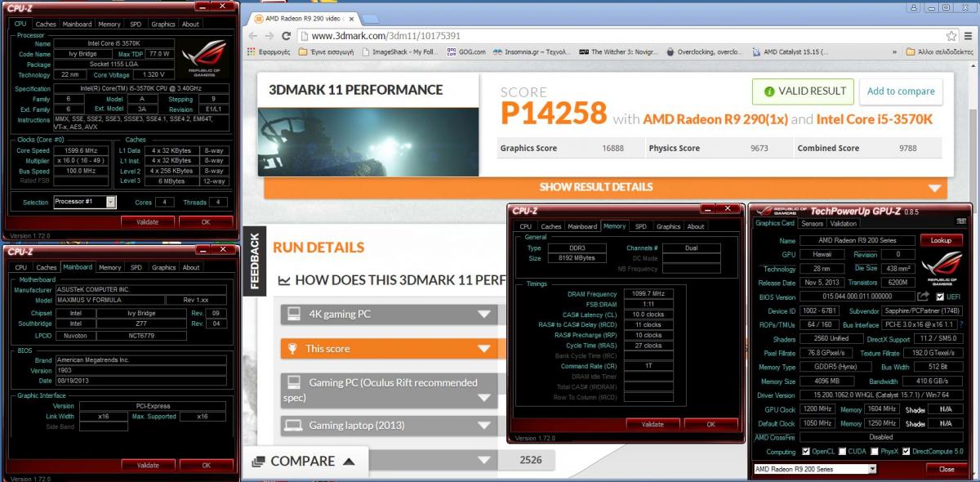Click the green valid result check icon
This screenshot has height=482, width=980.
coord(768,91)
